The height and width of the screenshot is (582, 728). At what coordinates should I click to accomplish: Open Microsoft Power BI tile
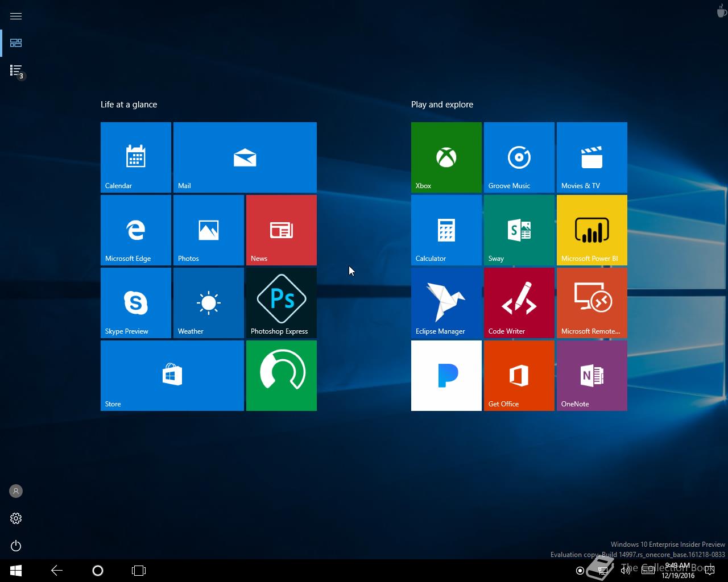click(x=592, y=230)
